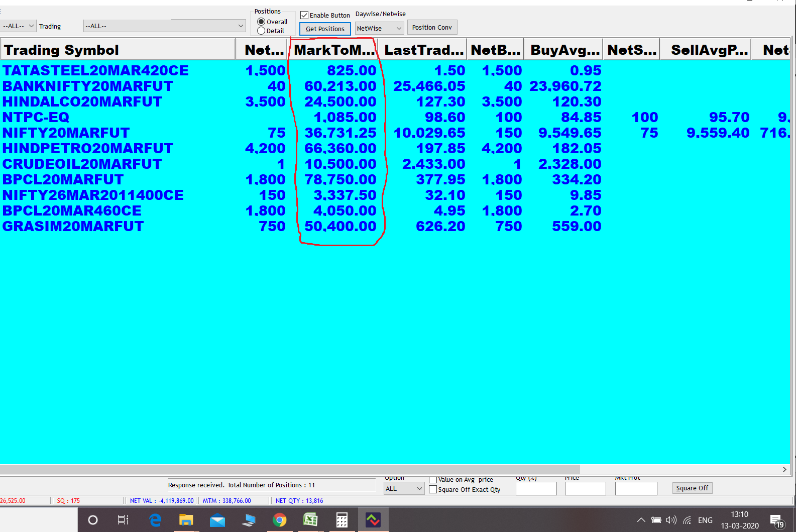Click in Mkt Prot input field
This screenshot has width=796, height=532.
tap(636, 488)
